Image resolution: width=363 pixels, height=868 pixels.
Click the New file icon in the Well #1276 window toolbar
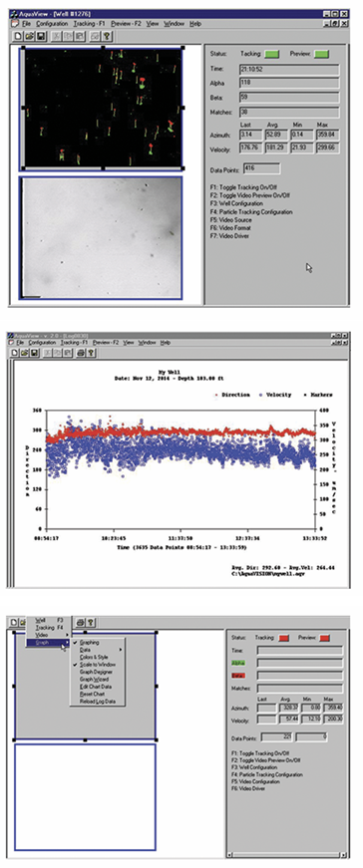click(18, 37)
